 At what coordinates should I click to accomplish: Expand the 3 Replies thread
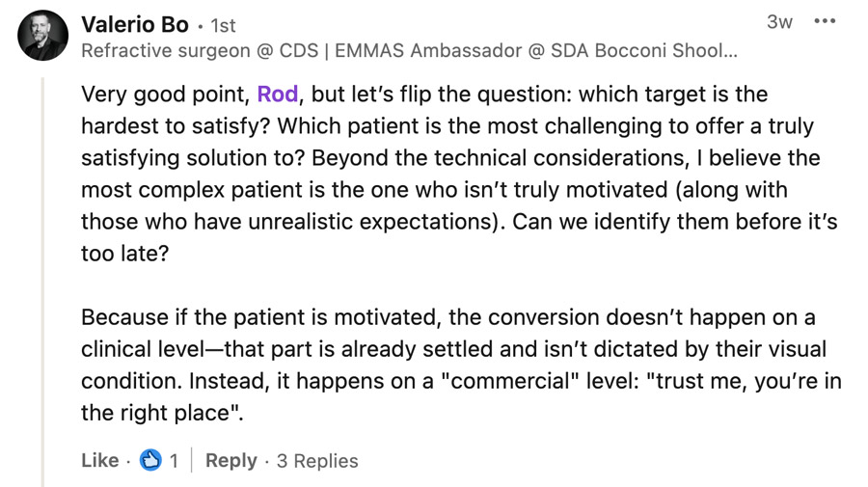[317, 460]
